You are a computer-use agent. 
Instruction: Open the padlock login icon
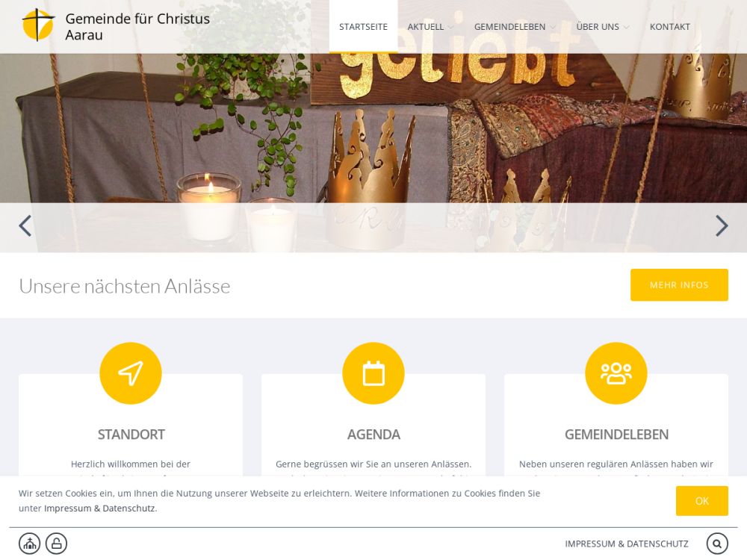coord(56,544)
